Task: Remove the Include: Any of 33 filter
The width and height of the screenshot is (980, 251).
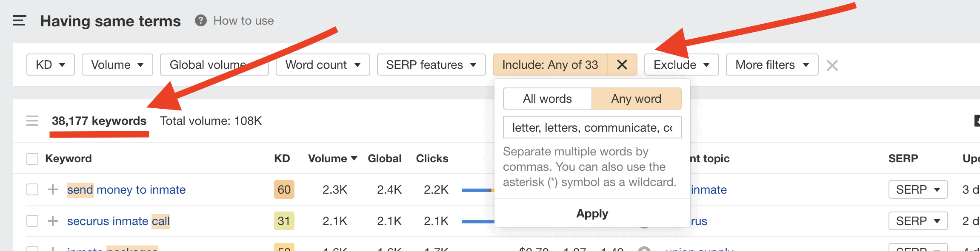Action: [x=622, y=65]
